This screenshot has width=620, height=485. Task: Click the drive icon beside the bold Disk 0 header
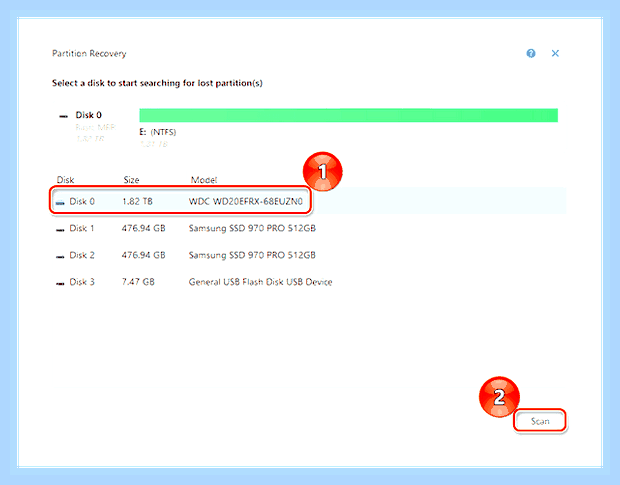63,116
